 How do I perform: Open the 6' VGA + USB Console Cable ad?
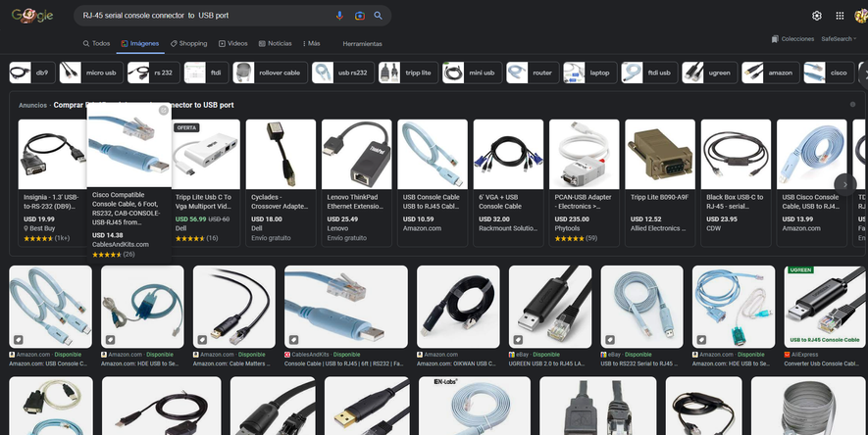point(508,182)
